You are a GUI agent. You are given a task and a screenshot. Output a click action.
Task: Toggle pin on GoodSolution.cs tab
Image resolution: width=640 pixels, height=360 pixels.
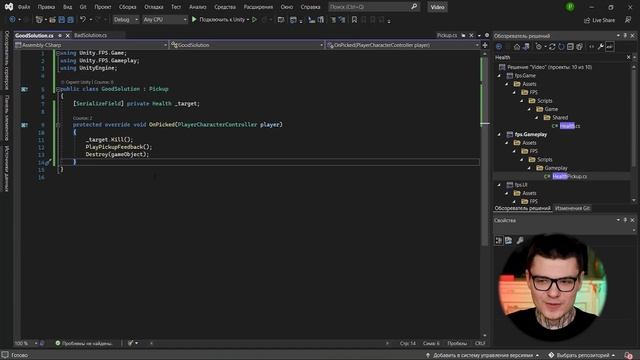pos(60,36)
